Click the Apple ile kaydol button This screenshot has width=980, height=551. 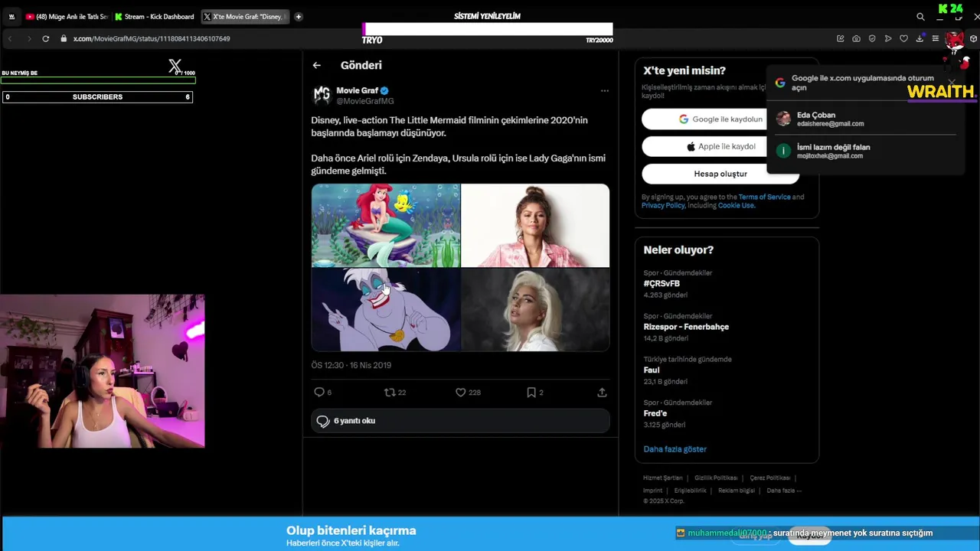point(720,147)
